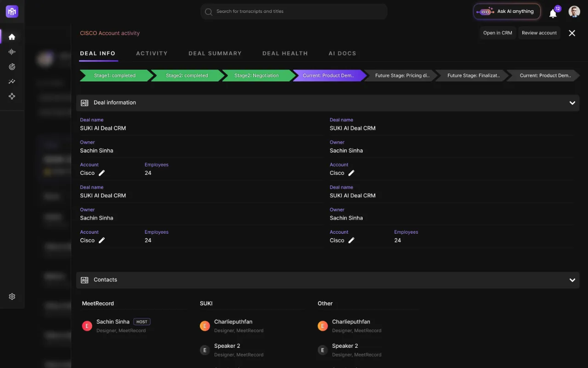Viewport: 588px width, 368px height.
Task: Click Sachin Sinha's red avatar
Action: [87, 326]
